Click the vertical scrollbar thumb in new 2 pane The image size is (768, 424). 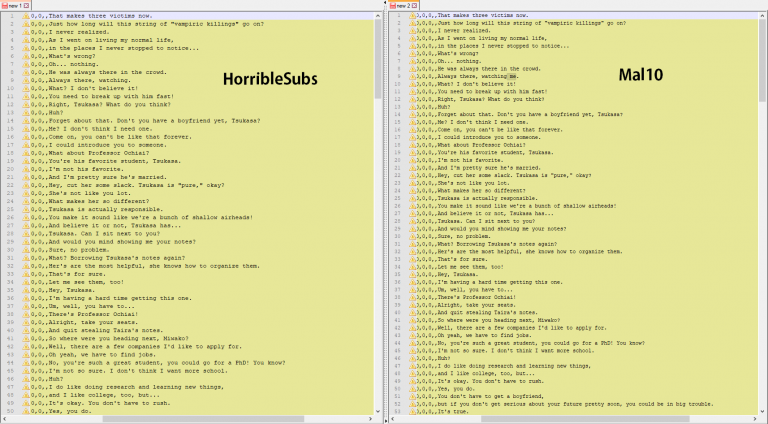[763, 61]
